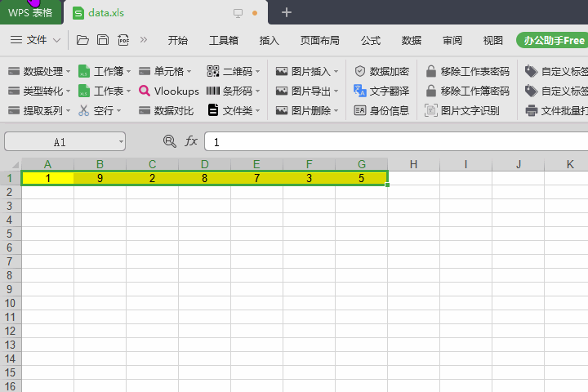The height and width of the screenshot is (392, 588).
Task: Click first 自定义标签 tag icon
Action: point(531,71)
